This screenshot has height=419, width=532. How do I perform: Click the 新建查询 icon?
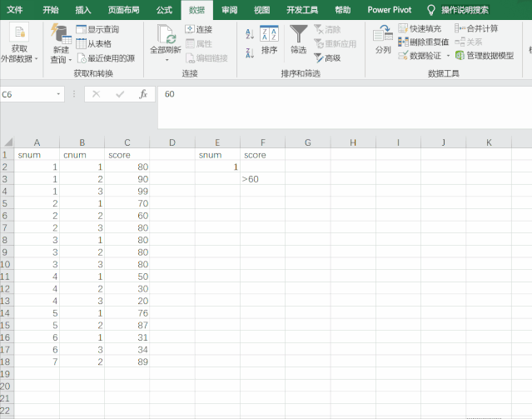(x=61, y=33)
